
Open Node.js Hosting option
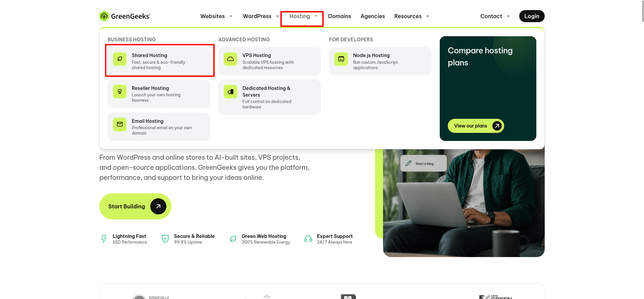(x=380, y=61)
